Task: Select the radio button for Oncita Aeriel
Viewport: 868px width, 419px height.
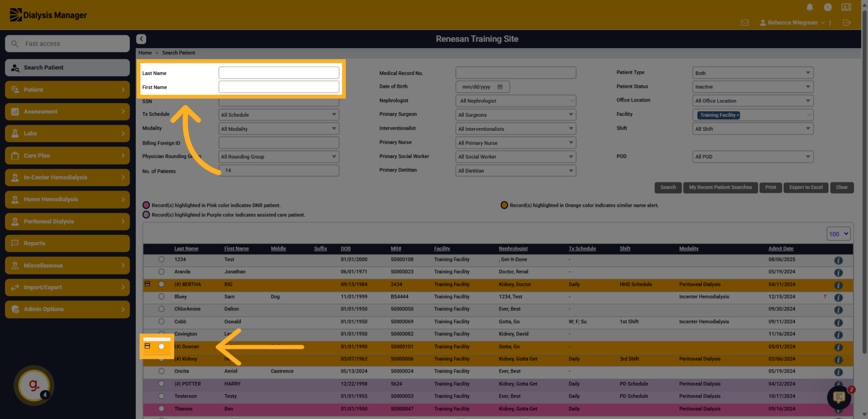Action: pyautogui.click(x=161, y=371)
